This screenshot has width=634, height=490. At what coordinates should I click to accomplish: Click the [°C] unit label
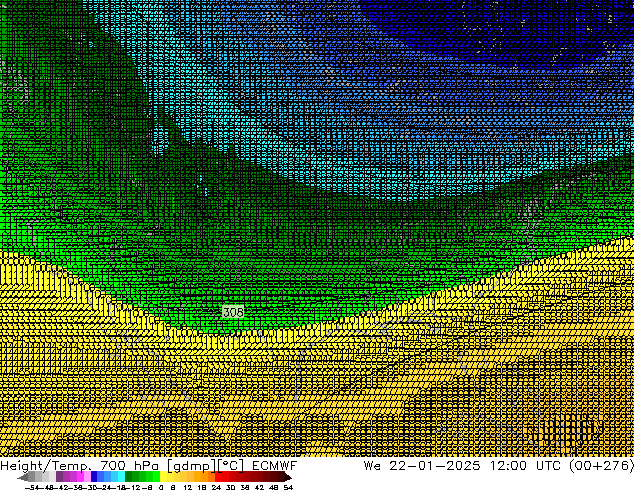click(231, 466)
